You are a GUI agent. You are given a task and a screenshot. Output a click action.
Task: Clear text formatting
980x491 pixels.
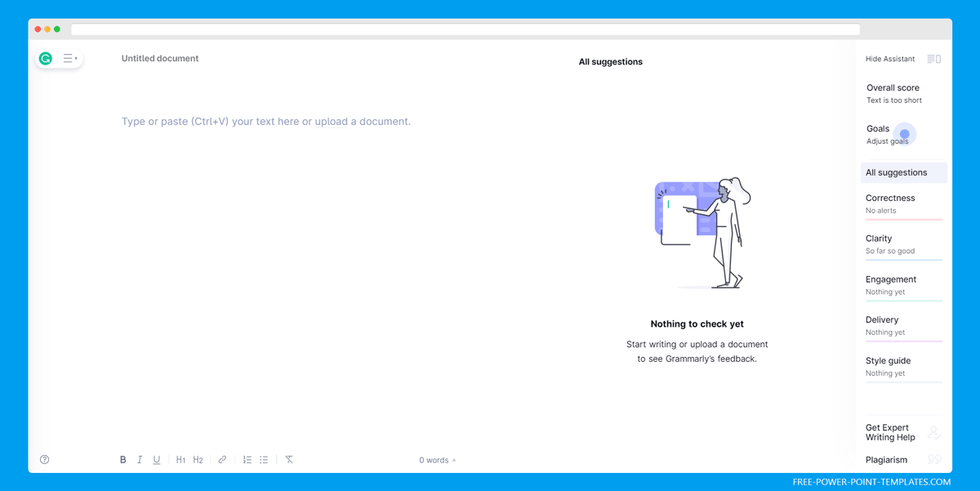click(289, 460)
